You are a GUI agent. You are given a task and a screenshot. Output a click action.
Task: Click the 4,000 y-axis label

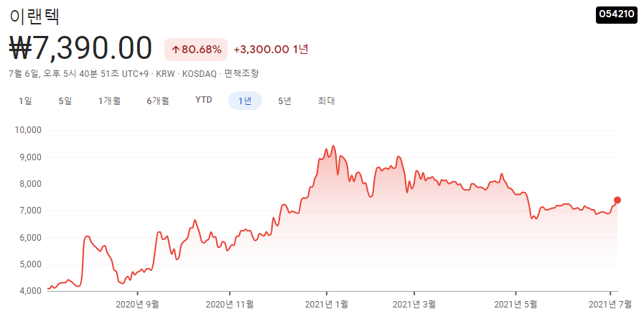30,291
